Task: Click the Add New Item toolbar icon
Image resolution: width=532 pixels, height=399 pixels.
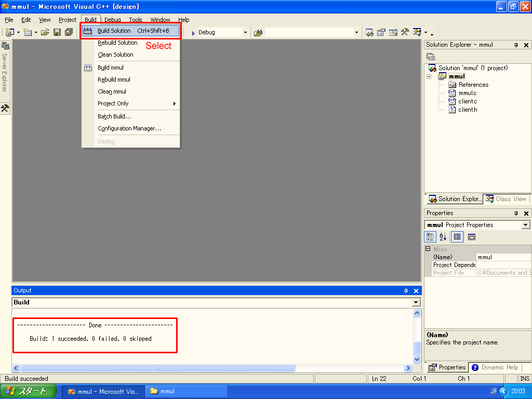Action: (28, 32)
